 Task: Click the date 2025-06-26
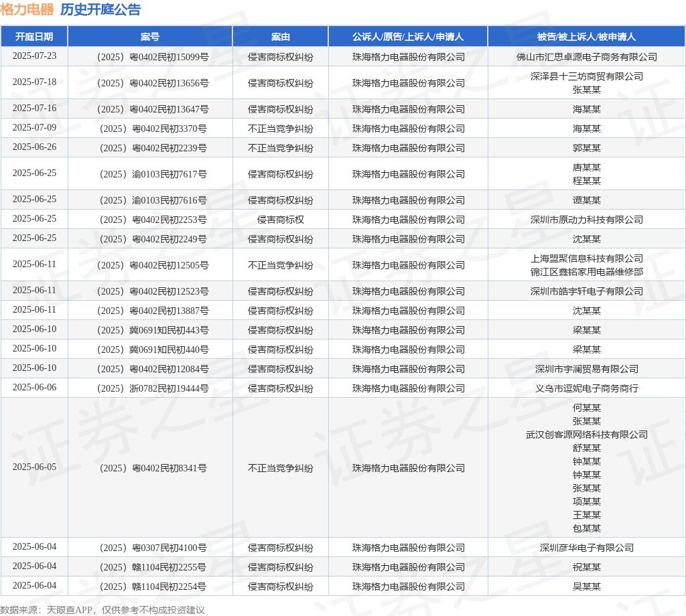34,147
